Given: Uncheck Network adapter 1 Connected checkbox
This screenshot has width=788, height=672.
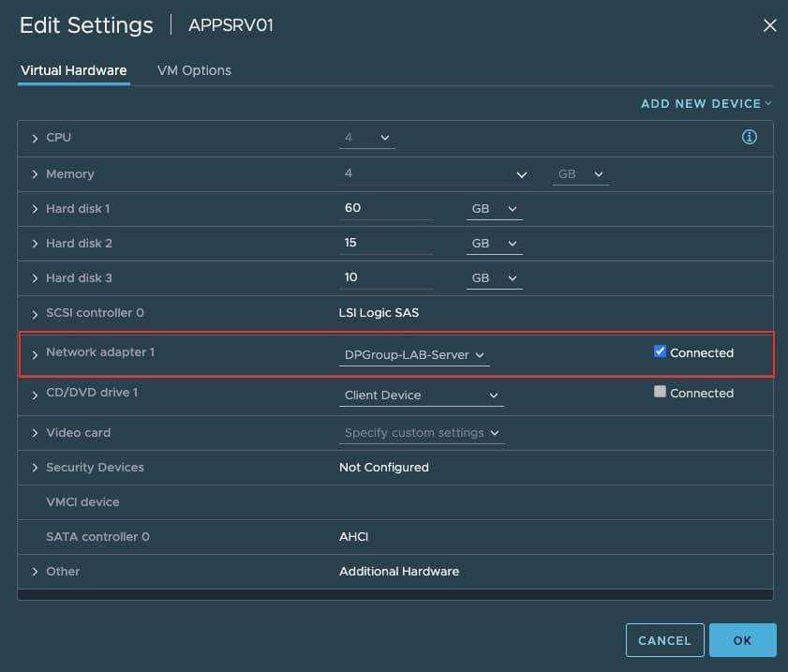Looking at the screenshot, I should (660, 351).
